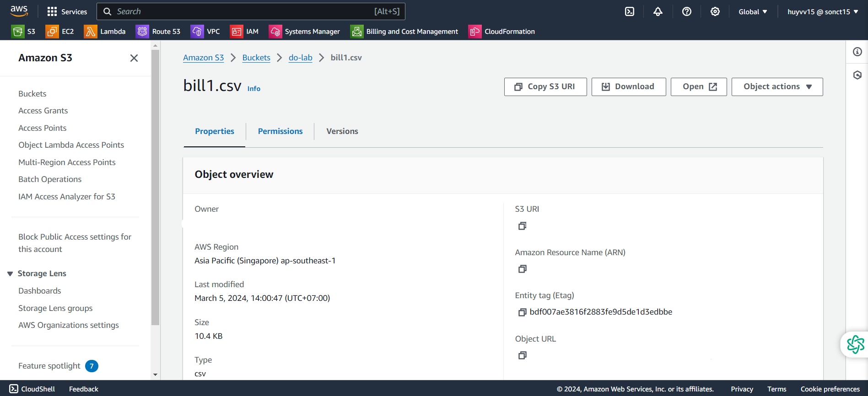Click the Download button
868x396 pixels.
(629, 87)
